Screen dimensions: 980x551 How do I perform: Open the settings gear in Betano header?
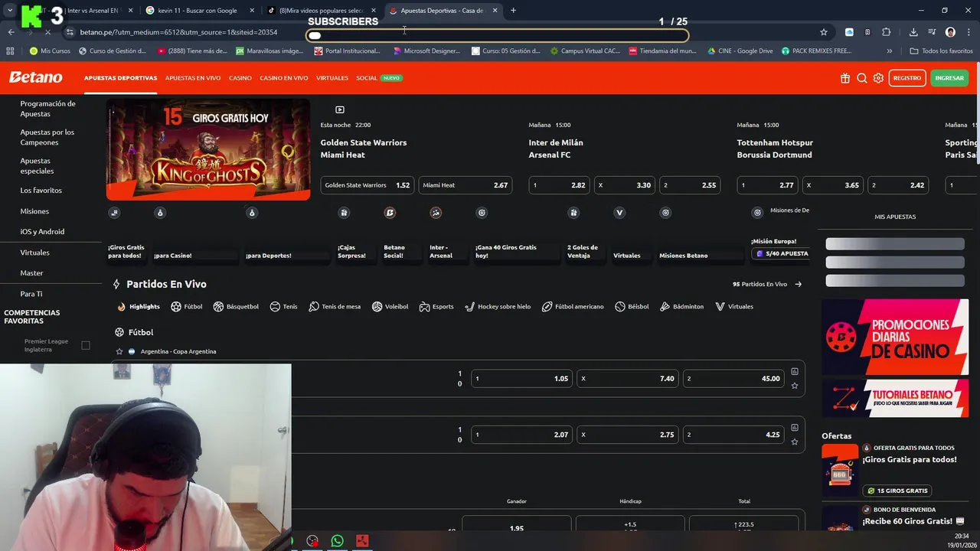tap(878, 78)
